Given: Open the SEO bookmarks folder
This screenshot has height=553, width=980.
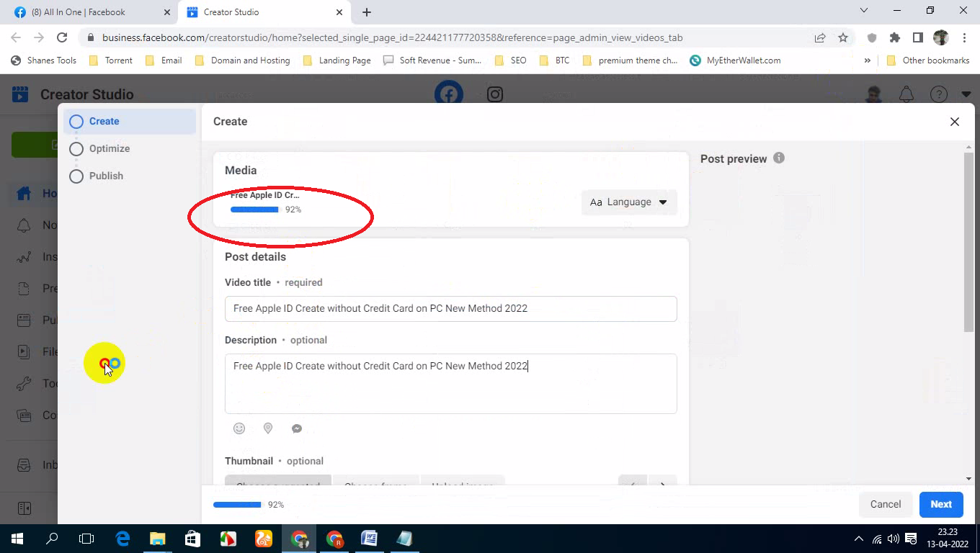Looking at the screenshot, I should [511, 60].
